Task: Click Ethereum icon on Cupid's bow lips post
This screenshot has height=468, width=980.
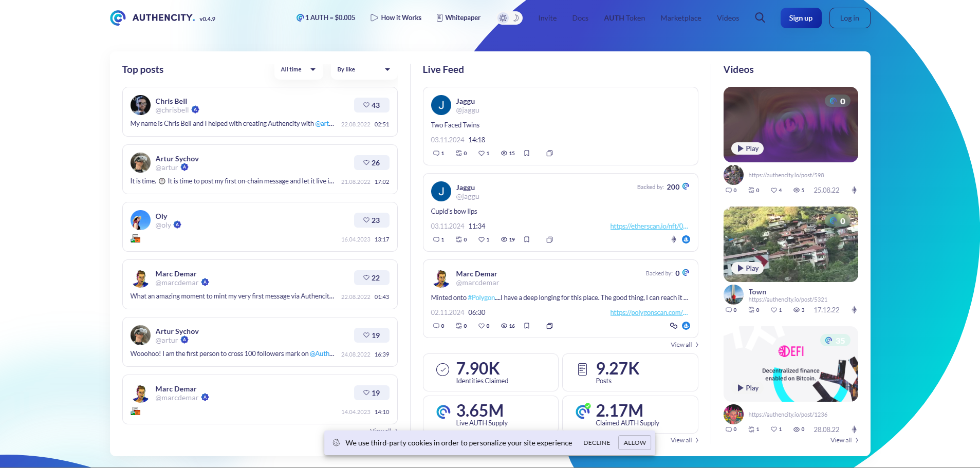Action: click(x=674, y=239)
